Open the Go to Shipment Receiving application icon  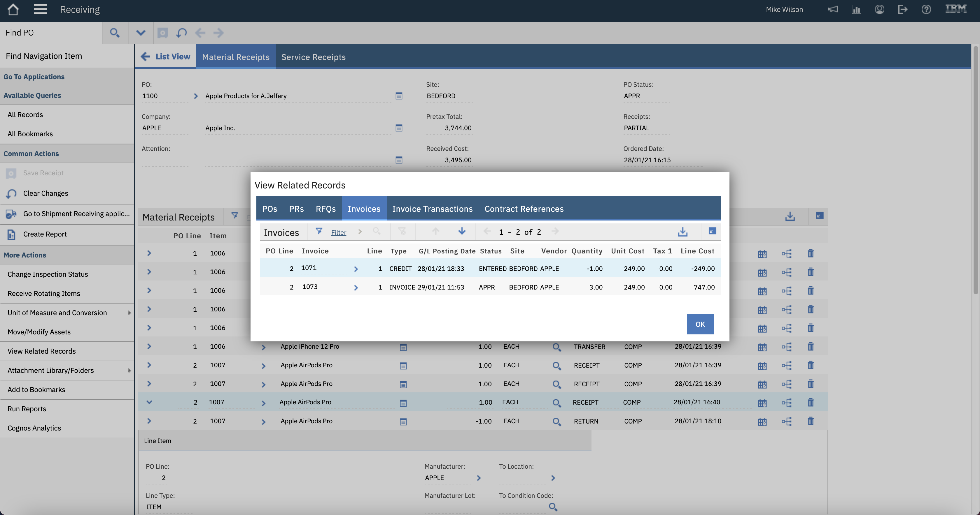[x=11, y=214]
